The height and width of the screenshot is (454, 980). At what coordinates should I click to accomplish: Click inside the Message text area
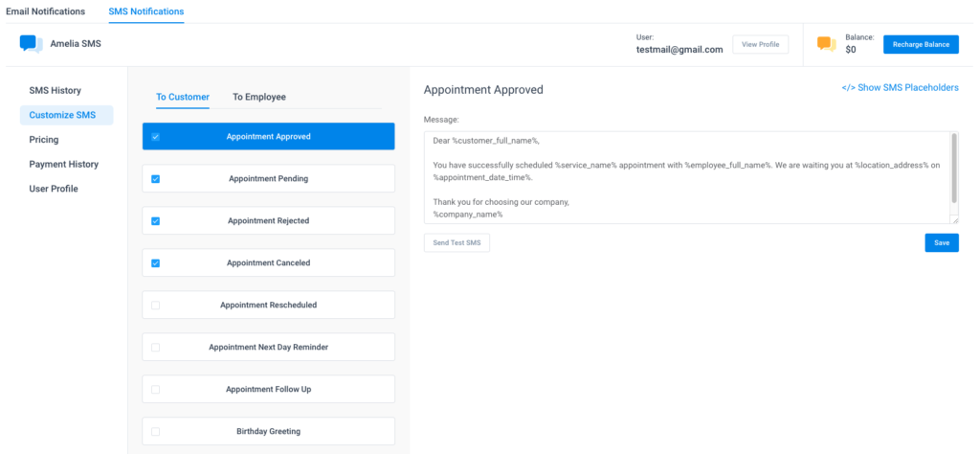(x=687, y=177)
